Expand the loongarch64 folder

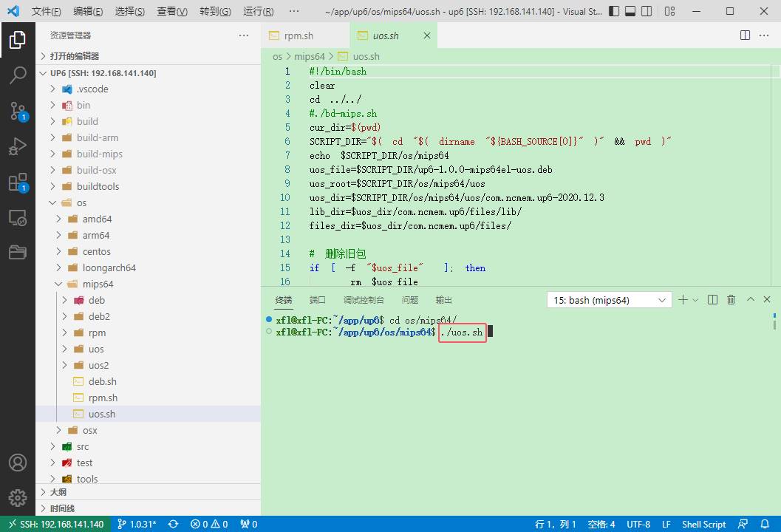tap(109, 267)
